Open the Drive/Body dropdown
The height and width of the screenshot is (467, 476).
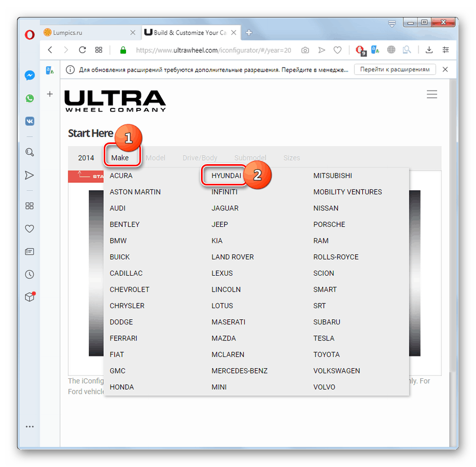tap(200, 157)
